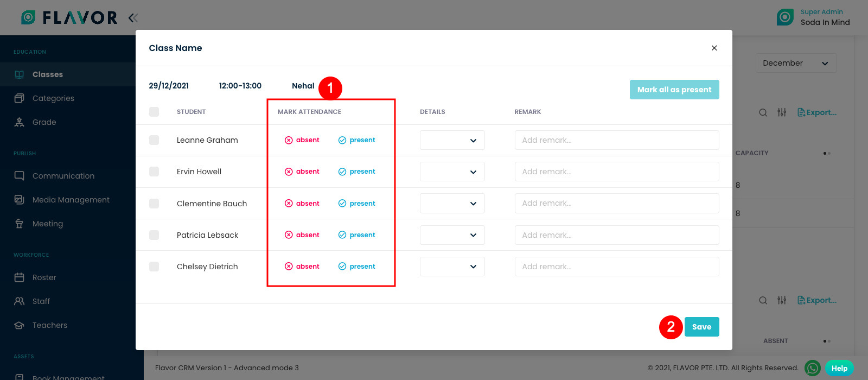868x380 pixels.
Task: Tick the Patricia Lebsack checkbox
Action: [x=154, y=235]
